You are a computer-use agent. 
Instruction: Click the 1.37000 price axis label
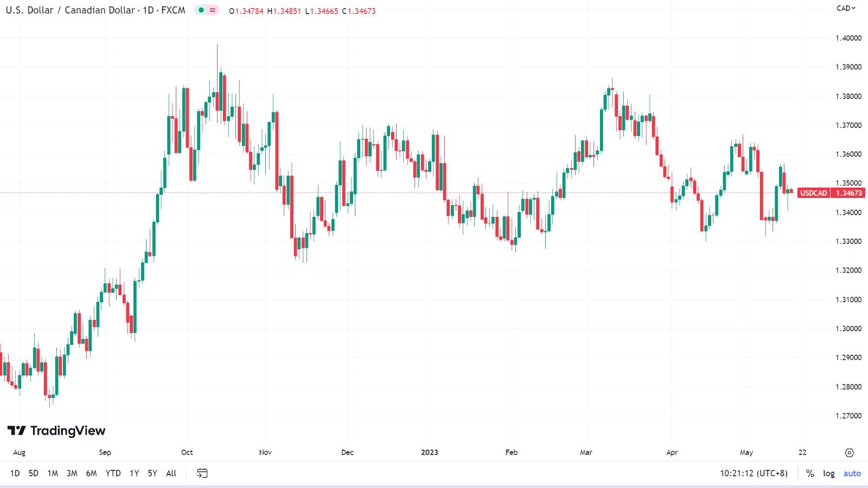tap(848, 125)
